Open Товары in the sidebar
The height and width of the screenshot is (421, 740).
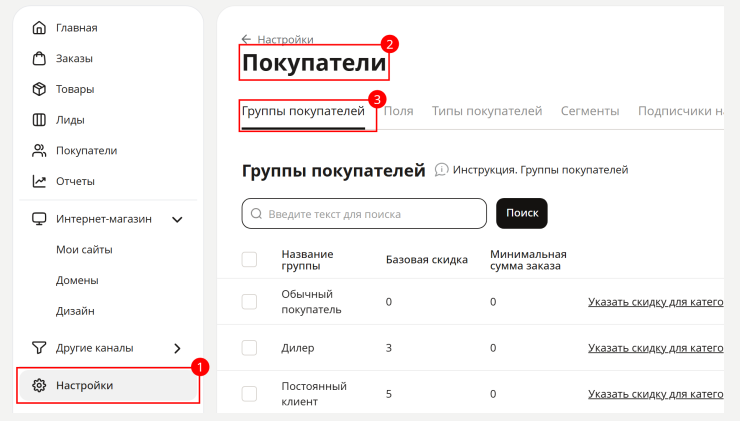(x=75, y=89)
